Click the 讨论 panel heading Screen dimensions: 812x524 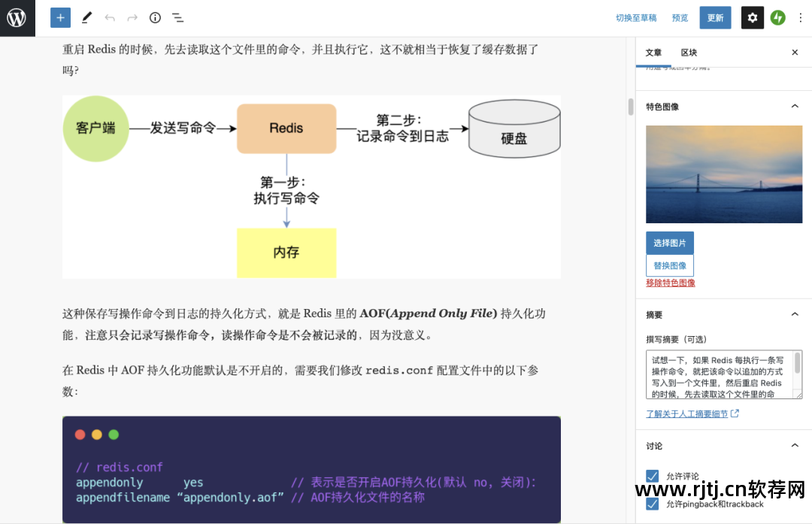pos(654,446)
